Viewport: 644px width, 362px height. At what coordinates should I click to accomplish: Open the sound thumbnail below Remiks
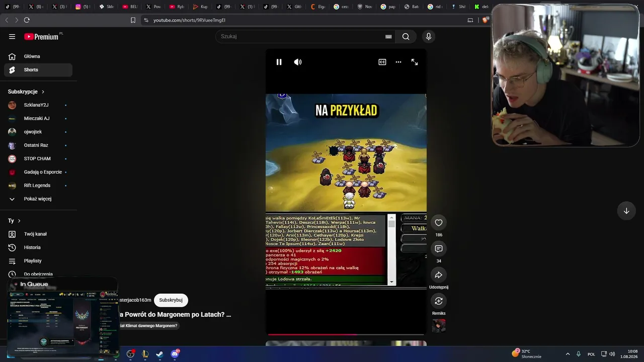click(439, 326)
